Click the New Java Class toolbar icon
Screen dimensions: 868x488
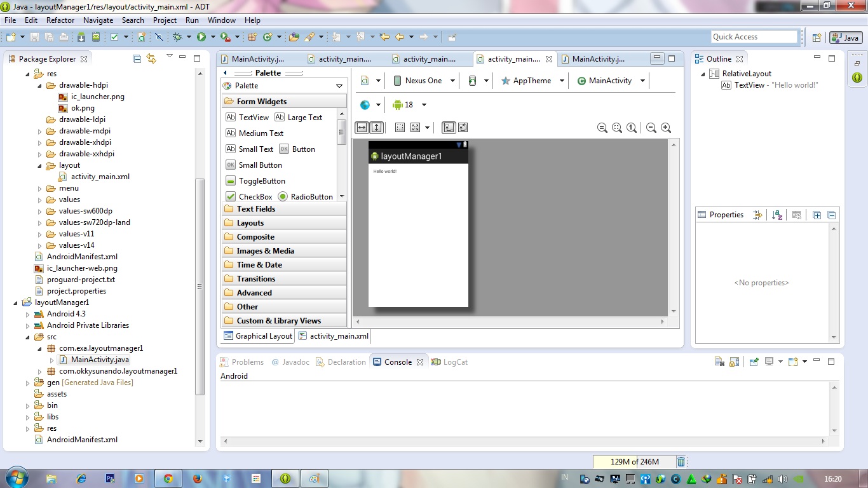click(x=268, y=37)
